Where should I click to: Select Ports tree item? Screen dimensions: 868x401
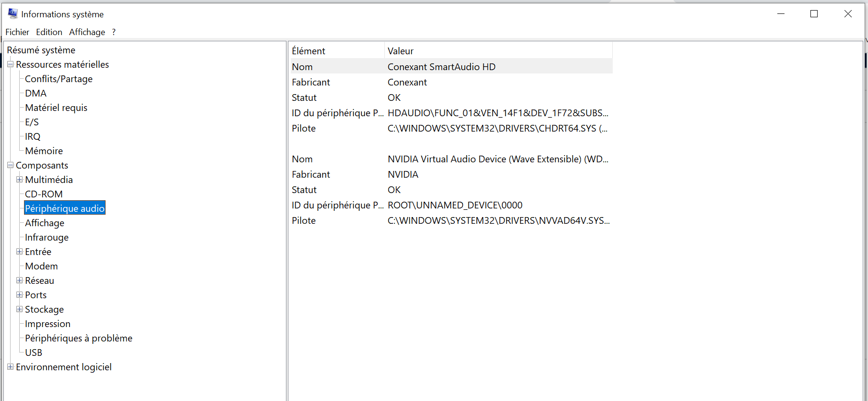pyautogui.click(x=36, y=295)
